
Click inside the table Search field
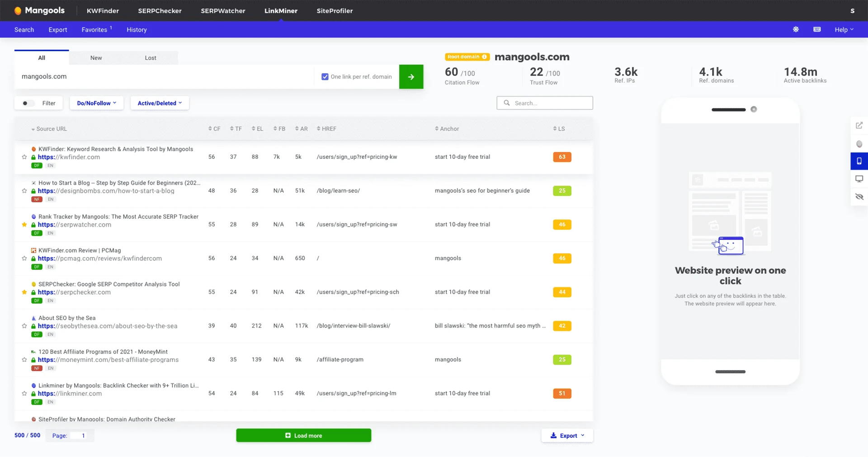(545, 103)
